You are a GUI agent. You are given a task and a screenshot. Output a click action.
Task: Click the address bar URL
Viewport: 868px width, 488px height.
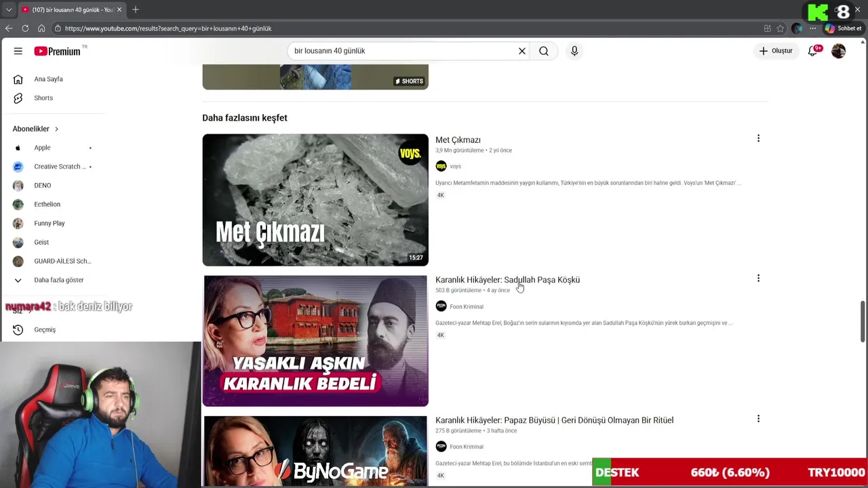[x=168, y=28]
